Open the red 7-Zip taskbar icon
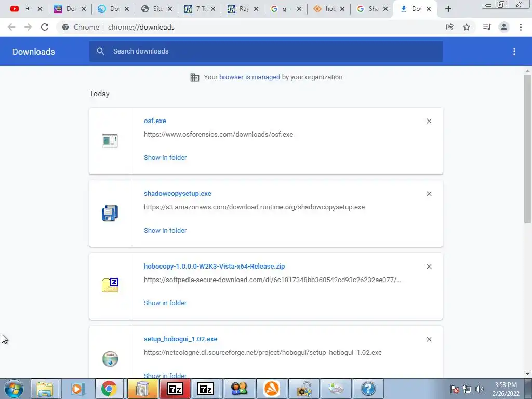 [x=175, y=389]
